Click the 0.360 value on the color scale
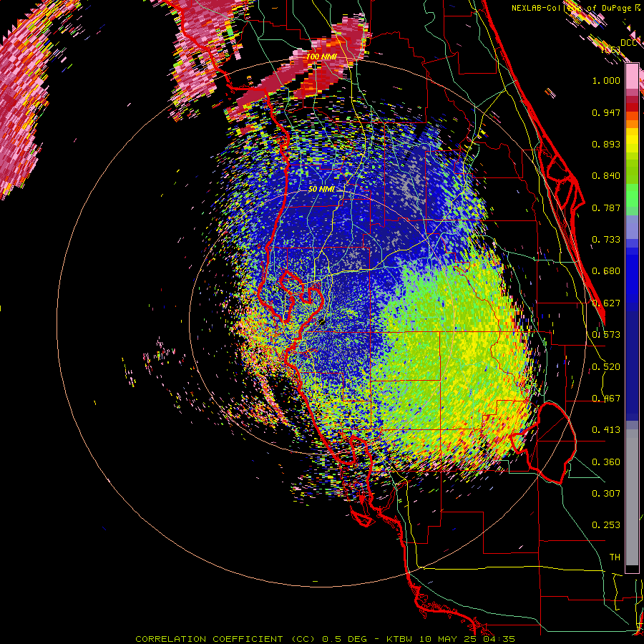The width and height of the screenshot is (644, 644). (x=606, y=462)
